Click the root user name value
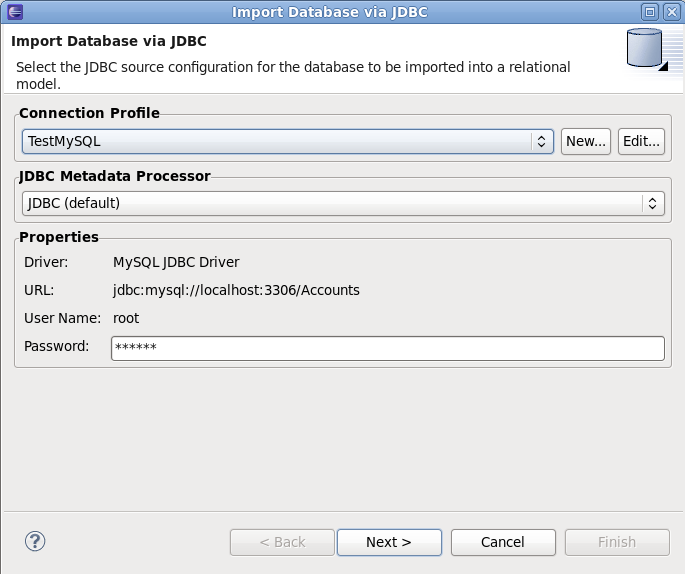The image size is (685, 574). tap(126, 318)
